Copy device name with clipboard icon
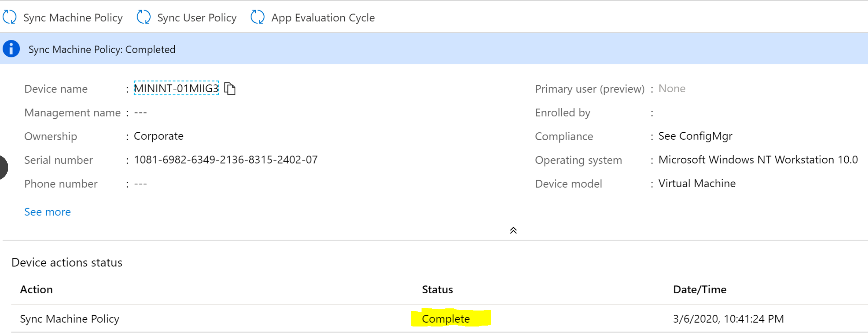Viewport: 868px width, 335px height. click(x=230, y=89)
